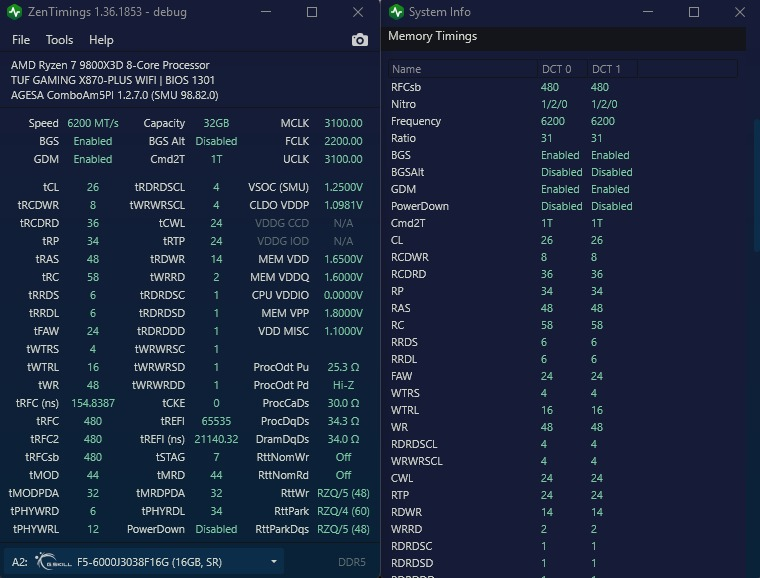The image size is (760, 578).
Task: Click the ProcOdt Pd Hi-Z value
Action: pos(343,385)
